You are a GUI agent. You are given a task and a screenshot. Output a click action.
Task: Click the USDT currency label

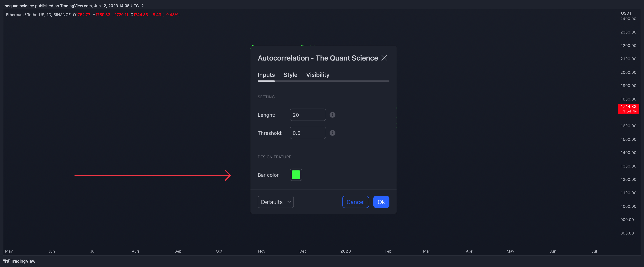(x=626, y=13)
